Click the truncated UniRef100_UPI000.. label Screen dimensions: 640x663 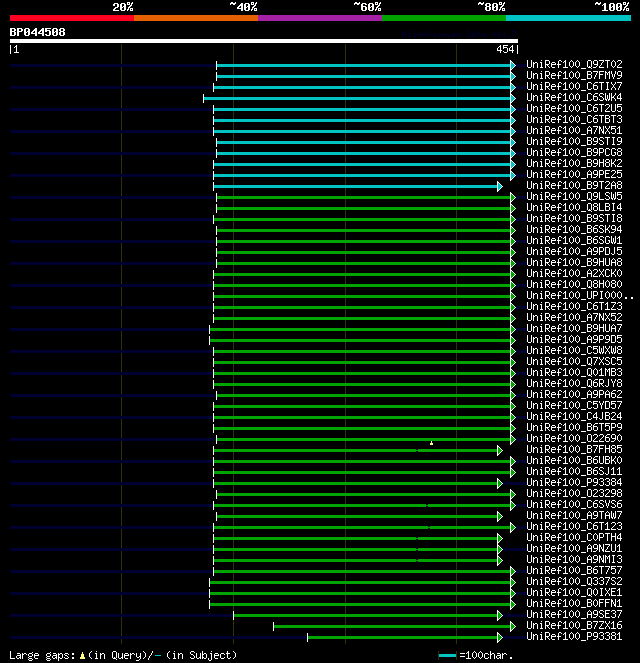click(580, 295)
